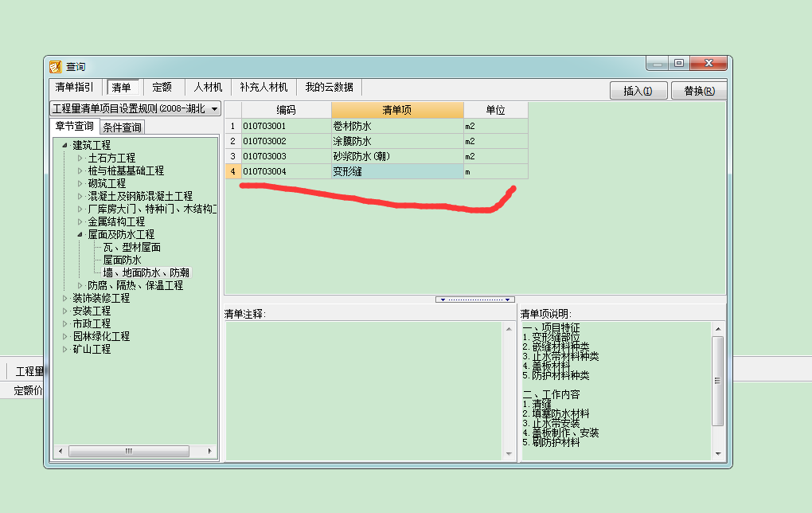Viewport: 812px width, 513px height.
Task: Click the 编码 column header
Action: pyautogui.click(x=286, y=110)
